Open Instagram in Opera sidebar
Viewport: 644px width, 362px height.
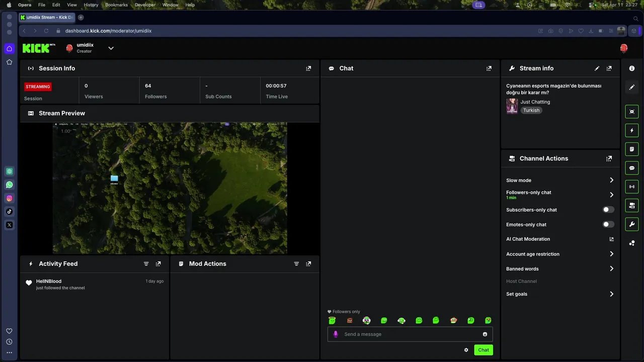click(9, 198)
